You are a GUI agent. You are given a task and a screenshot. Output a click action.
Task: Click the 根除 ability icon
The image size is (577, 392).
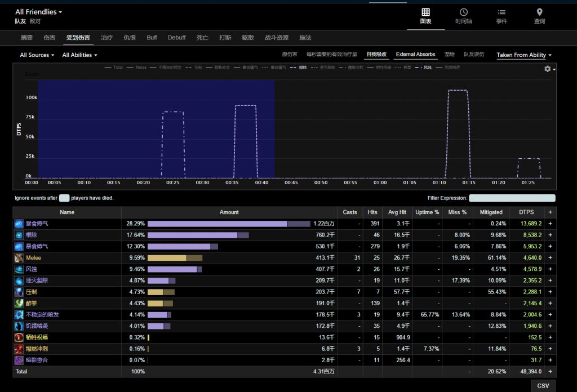pos(19,235)
